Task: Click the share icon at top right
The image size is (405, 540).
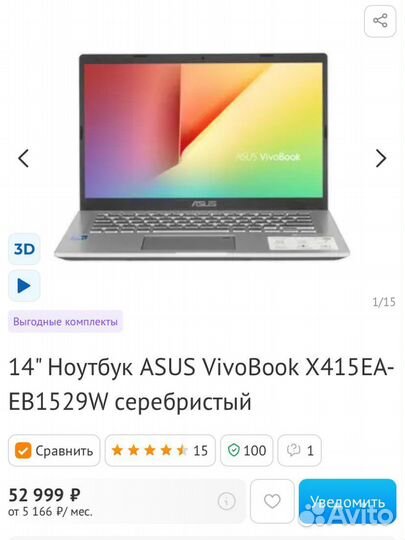Action: pos(380,21)
